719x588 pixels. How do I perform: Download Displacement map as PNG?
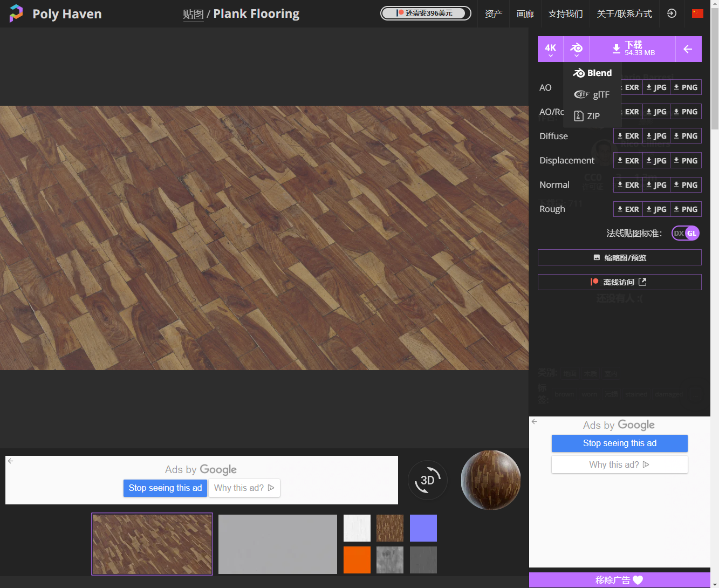tap(686, 160)
